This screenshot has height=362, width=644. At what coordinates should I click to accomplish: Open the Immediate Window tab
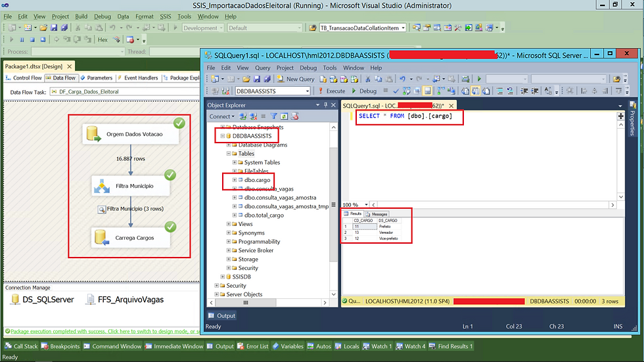[174, 346]
